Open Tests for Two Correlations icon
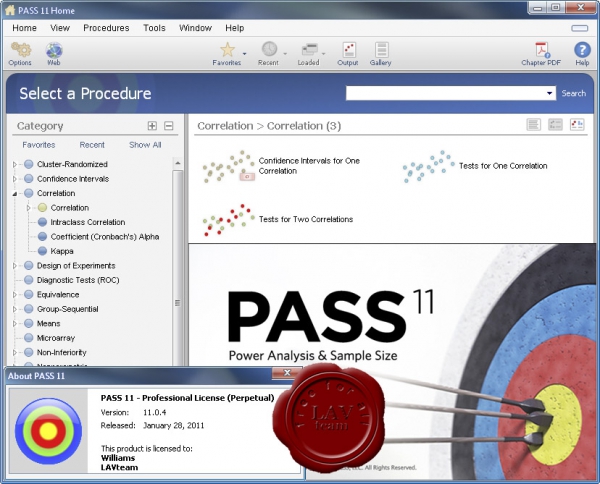Viewport: 600px width, 484px height. tap(228, 220)
